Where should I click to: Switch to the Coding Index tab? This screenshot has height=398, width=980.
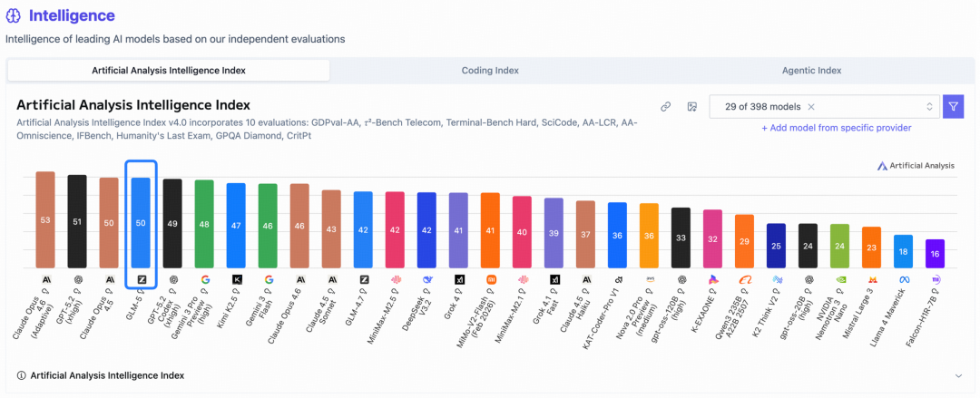point(490,70)
